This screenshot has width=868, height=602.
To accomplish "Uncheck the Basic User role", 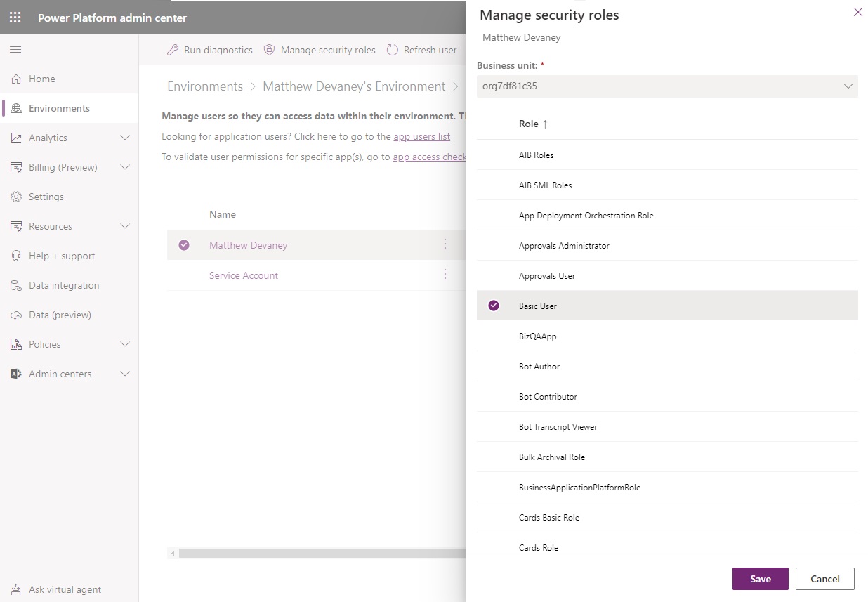I will click(494, 306).
